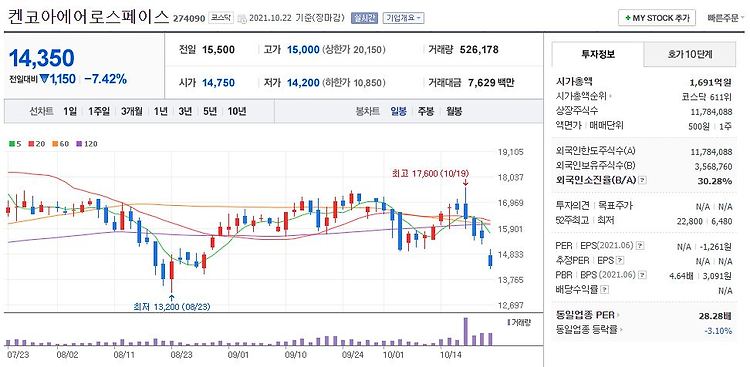The width and height of the screenshot is (750, 367).
Task: Click the question icon beside 추정PER EPS
Action: tap(620, 261)
